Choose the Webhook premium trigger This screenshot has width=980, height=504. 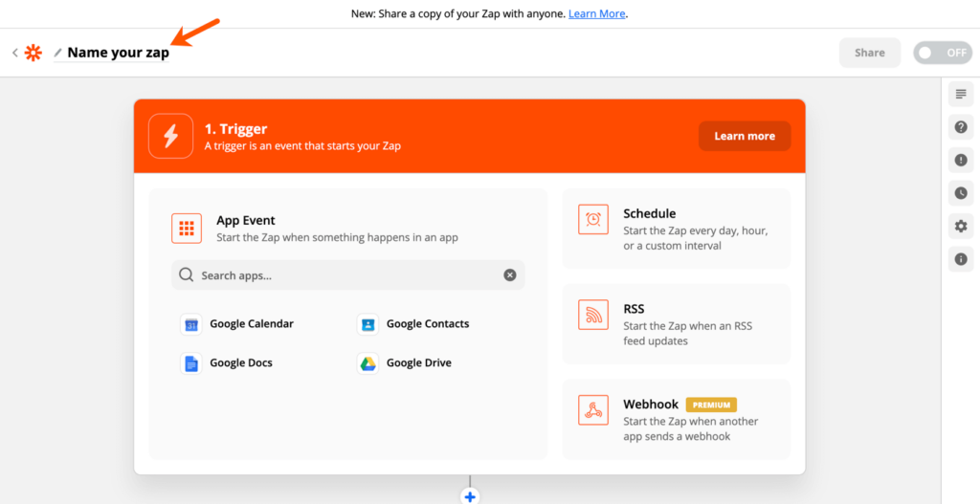coord(677,419)
